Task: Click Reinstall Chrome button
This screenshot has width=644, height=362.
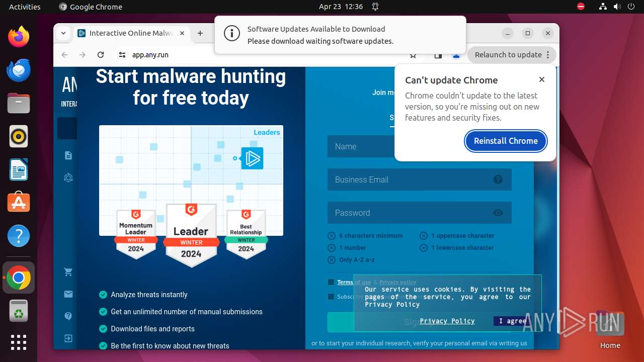Action: (x=506, y=141)
